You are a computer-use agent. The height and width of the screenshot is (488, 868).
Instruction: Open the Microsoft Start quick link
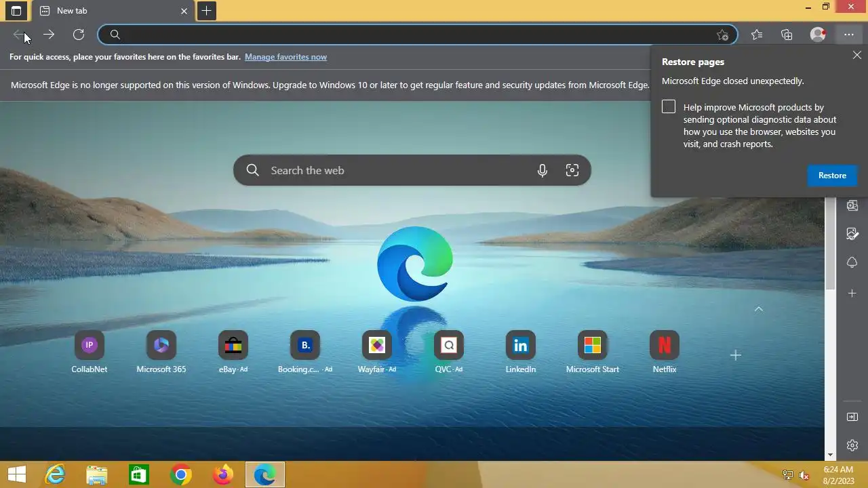[x=593, y=352]
